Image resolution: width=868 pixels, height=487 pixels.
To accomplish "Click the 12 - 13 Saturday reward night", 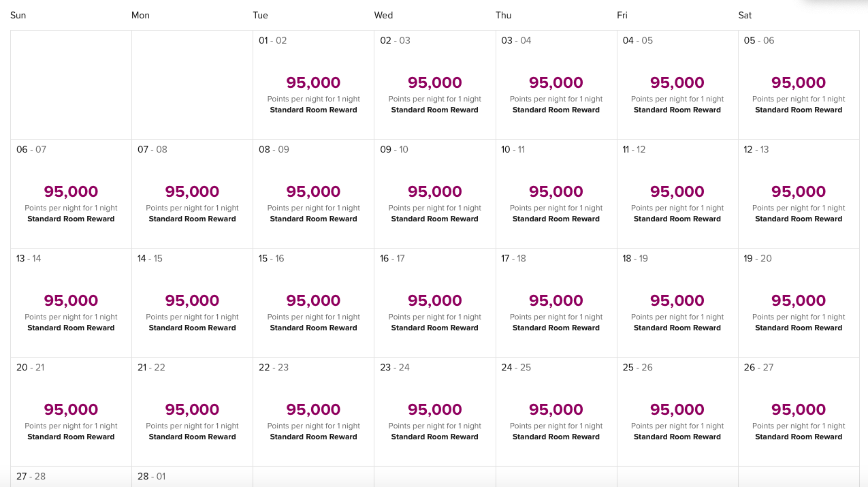I will [798, 194].
